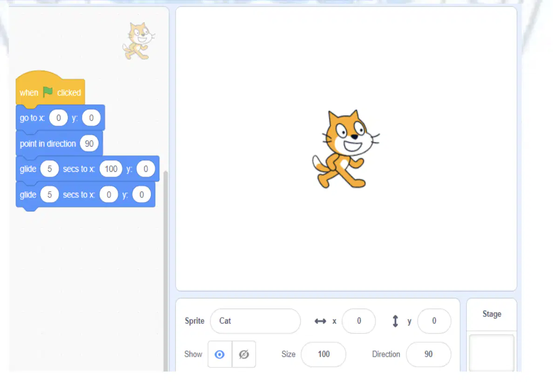Click the Size field showing 100
The height and width of the screenshot is (392, 553).
[x=324, y=354]
